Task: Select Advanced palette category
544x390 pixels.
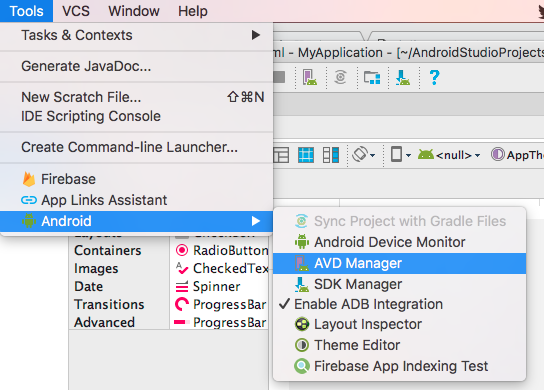Action: click(x=104, y=322)
